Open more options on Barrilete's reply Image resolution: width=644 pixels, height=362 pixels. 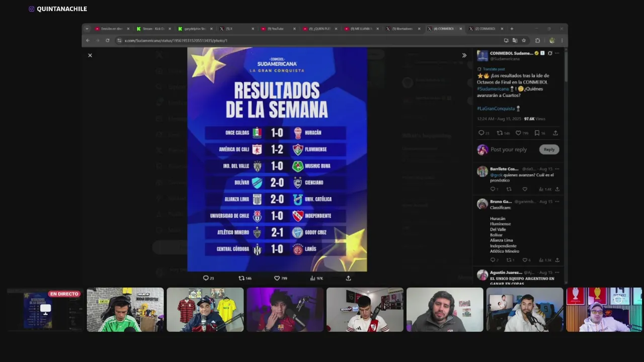(x=557, y=169)
